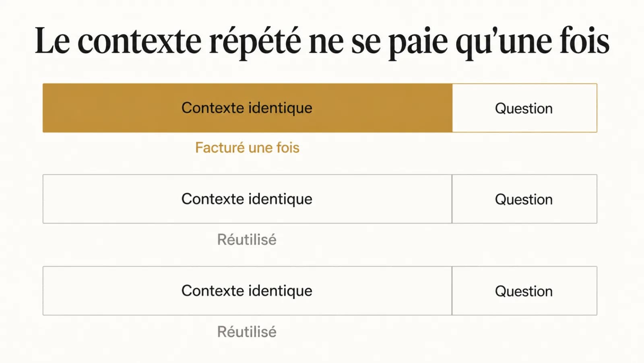Click the word 'Facturé' in the gold caption
This screenshot has width=644, height=363.
coord(220,147)
